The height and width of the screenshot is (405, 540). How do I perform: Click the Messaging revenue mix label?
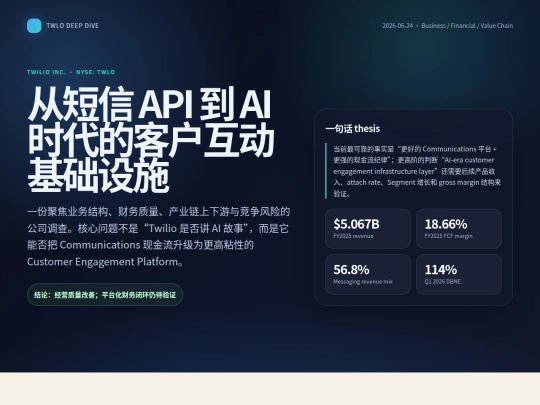363,282
